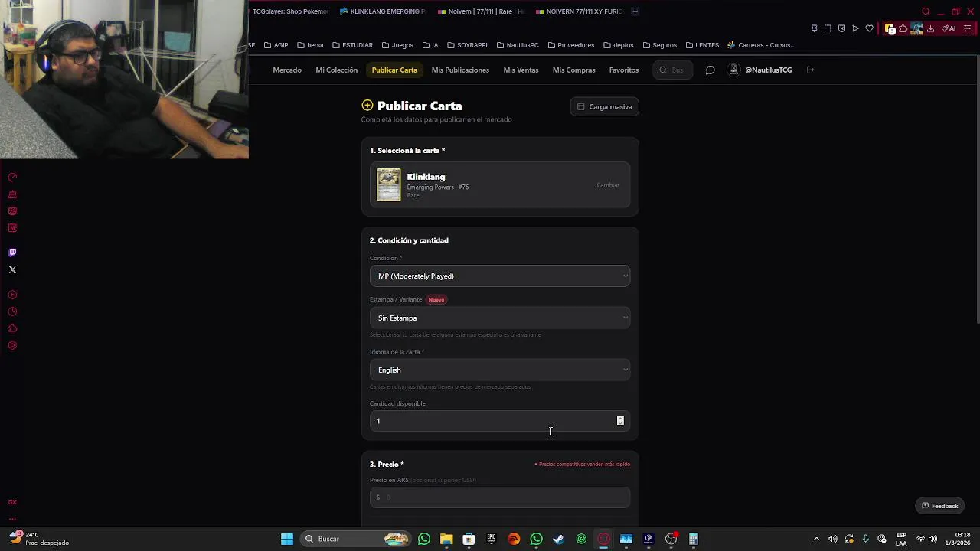Image resolution: width=980 pixels, height=551 pixels.
Task: Open the downloads icon in browser toolbar
Action: coord(930,28)
